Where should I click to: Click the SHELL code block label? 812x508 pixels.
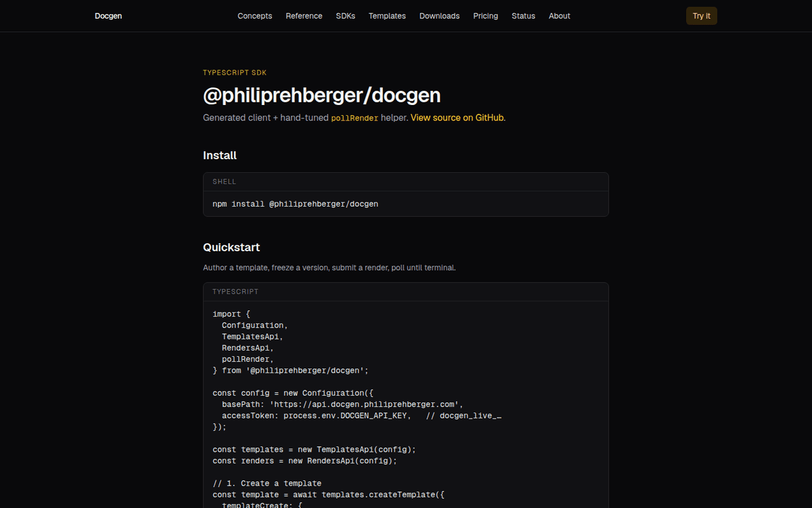point(225,182)
